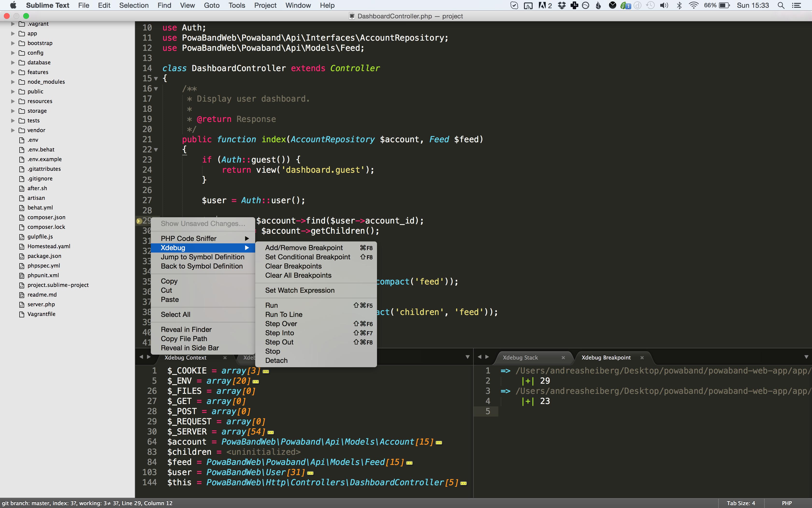Select the Xdebug context menu item
Screen dimensions: 812x508
pos(203,248)
